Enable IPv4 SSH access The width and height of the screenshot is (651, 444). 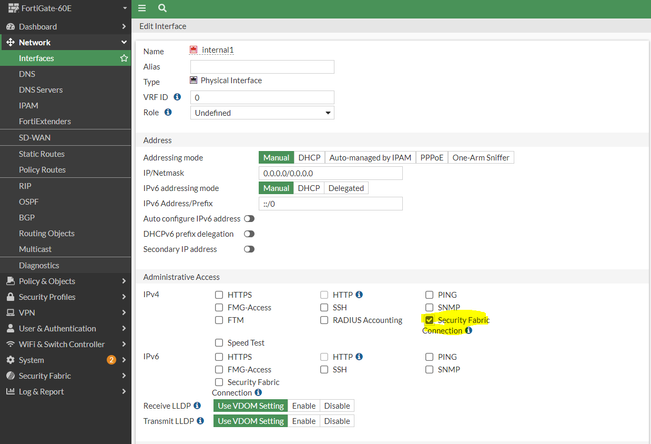324,307
